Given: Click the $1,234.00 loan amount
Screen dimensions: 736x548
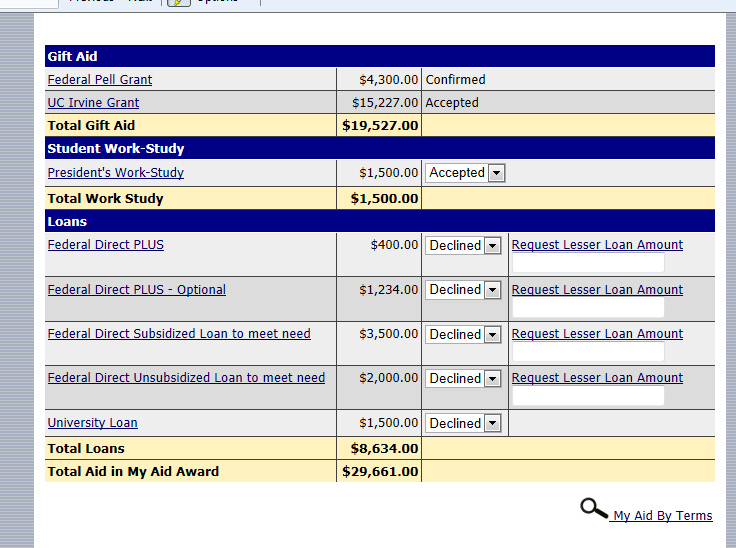Looking at the screenshot, I should [x=388, y=289].
